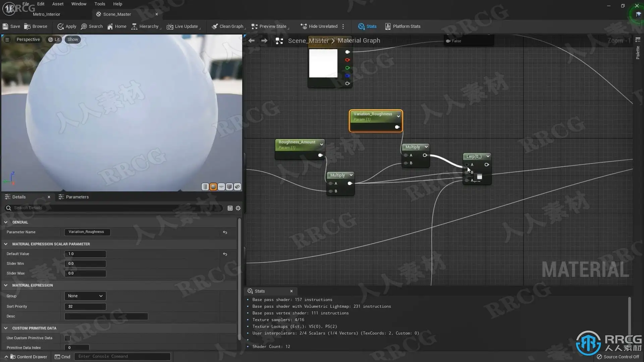Click the Apply material icon
644x362 pixels.
tap(60, 26)
